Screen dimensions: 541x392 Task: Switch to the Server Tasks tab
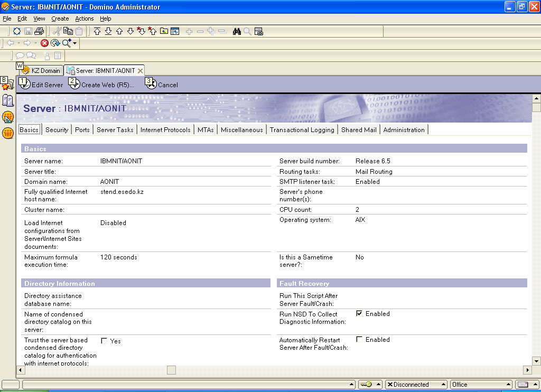(x=115, y=130)
